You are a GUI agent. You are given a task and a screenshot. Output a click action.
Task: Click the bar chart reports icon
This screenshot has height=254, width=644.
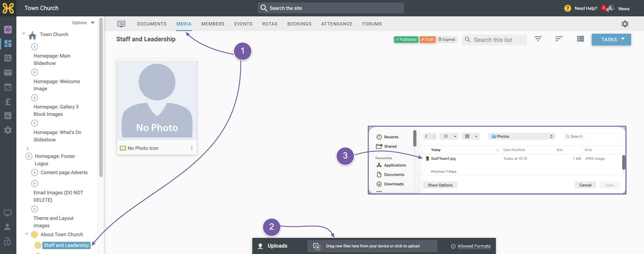(8, 116)
